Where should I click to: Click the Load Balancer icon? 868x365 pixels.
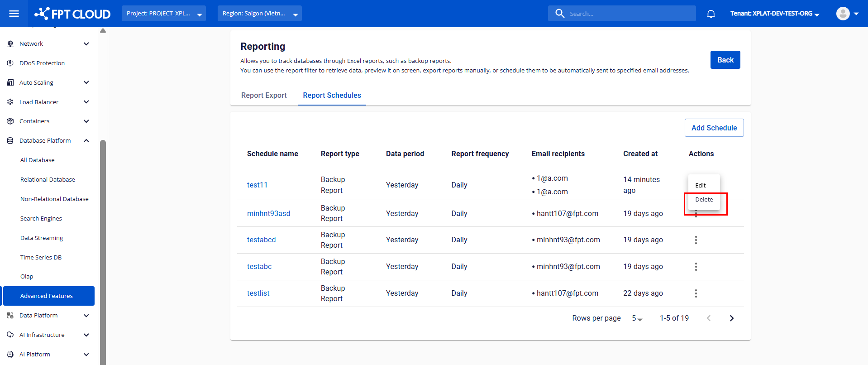pyautogui.click(x=10, y=102)
